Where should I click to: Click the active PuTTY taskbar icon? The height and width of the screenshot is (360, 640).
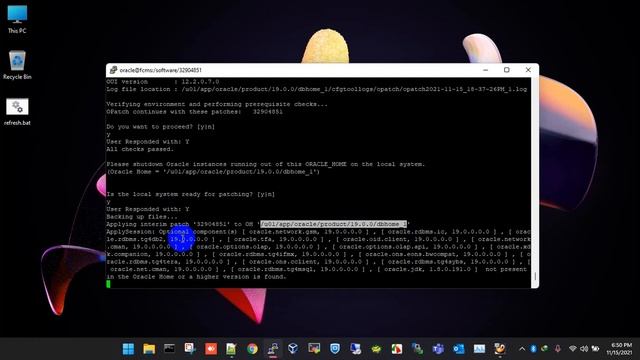[273, 349]
